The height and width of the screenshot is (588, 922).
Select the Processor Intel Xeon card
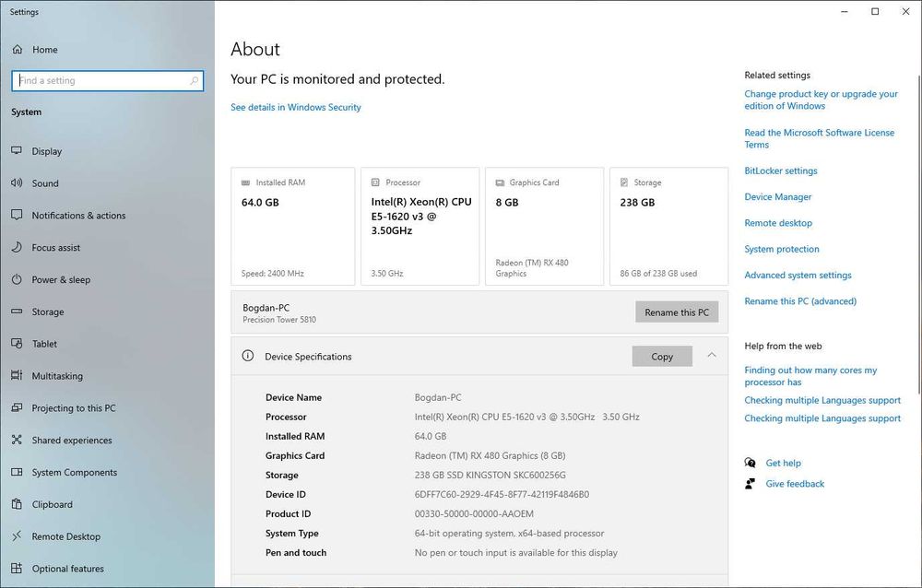coord(420,227)
